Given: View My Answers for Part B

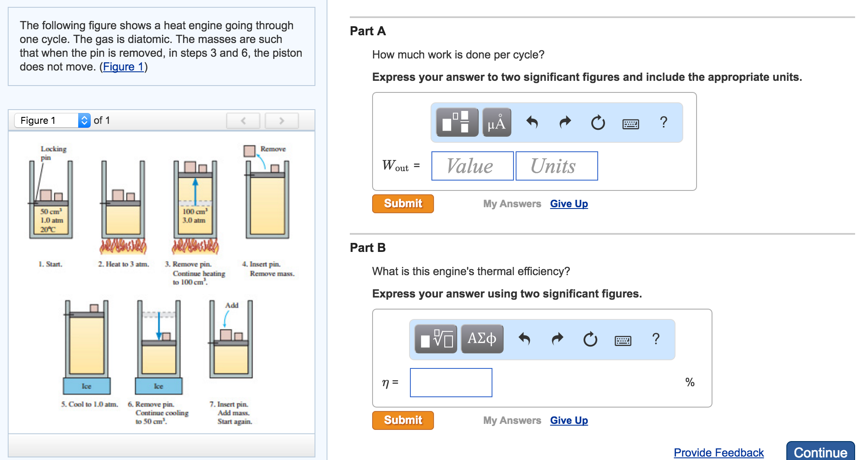Looking at the screenshot, I should click(512, 420).
